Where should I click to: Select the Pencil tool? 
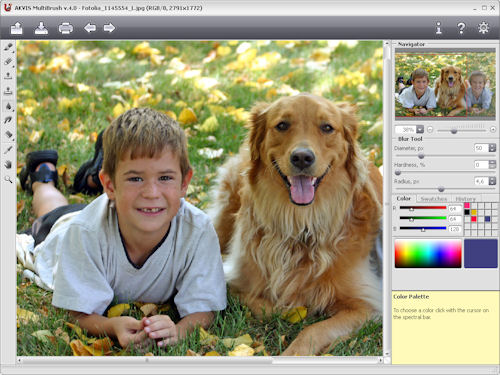point(8,61)
